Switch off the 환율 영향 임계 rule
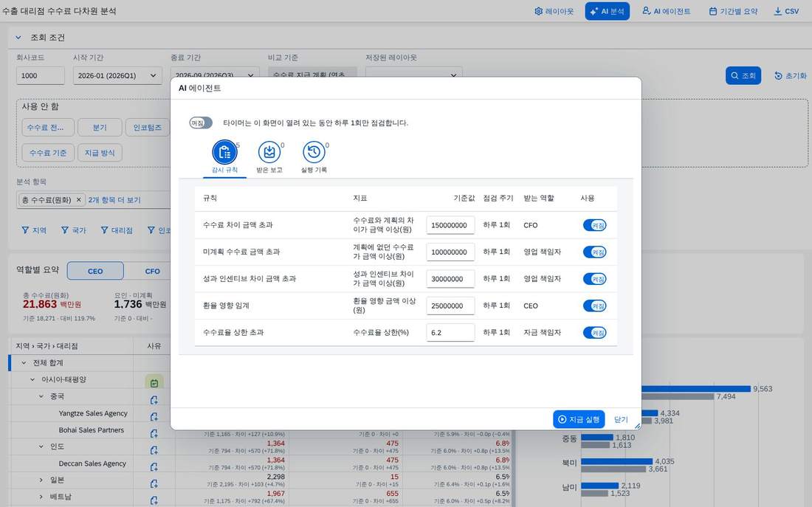 [x=594, y=306]
